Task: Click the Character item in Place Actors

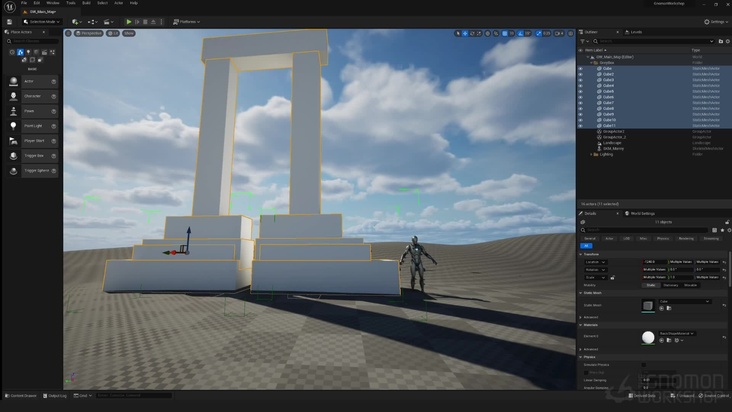Action: (x=32, y=96)
